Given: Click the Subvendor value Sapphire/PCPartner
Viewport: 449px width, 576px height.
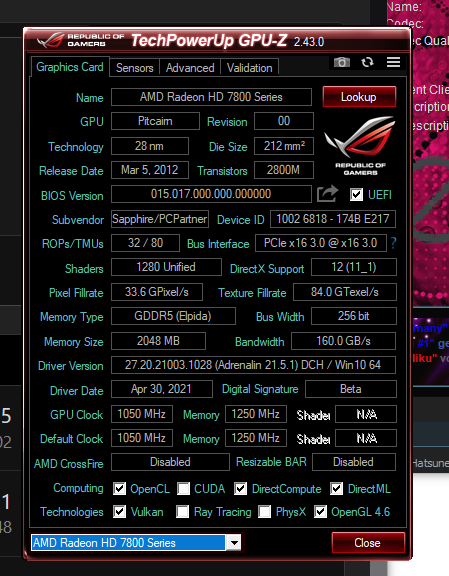Looking at the screenshot, I should click(x=160, y=219).
